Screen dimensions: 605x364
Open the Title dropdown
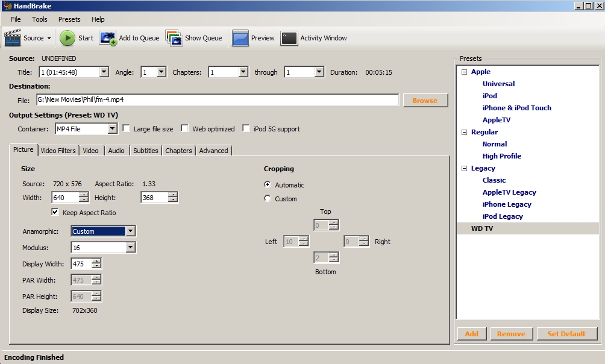click(104, 72)
